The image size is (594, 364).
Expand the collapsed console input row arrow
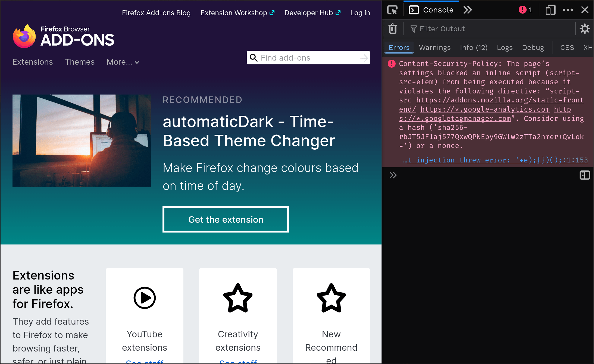393,175
